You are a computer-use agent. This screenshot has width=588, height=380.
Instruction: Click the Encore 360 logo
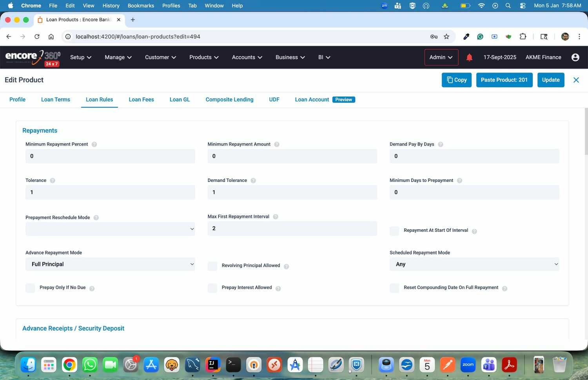tap(33, 58)
